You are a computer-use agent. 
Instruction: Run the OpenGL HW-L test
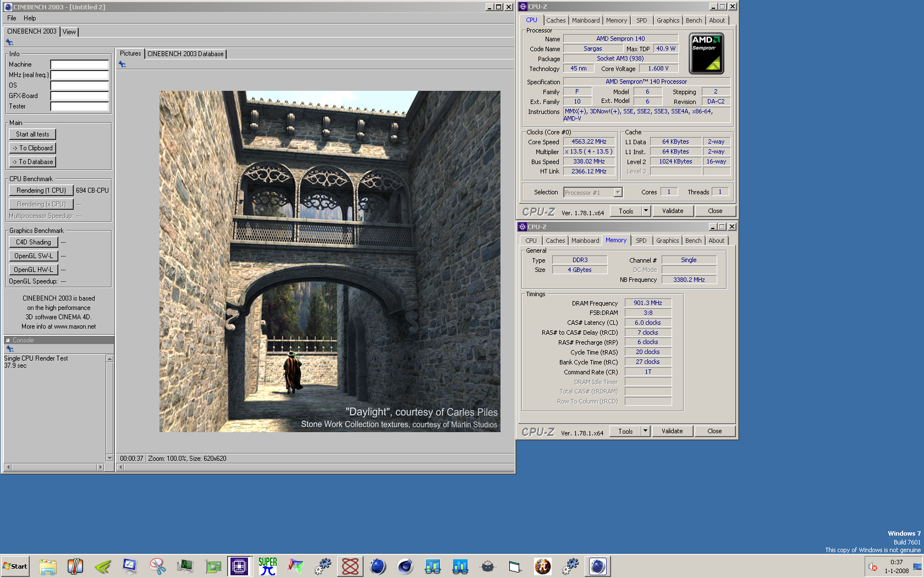tap(34, 270)
